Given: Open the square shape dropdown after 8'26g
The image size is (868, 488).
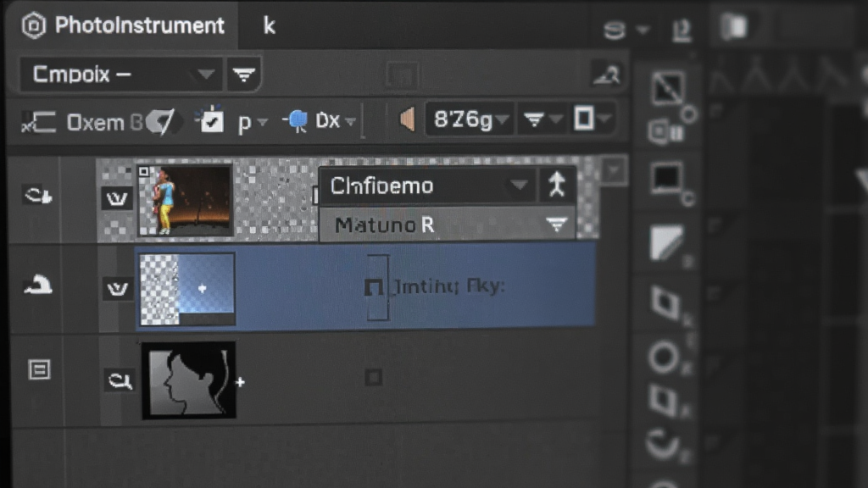Looking at the screenshot, I should 591,119.
